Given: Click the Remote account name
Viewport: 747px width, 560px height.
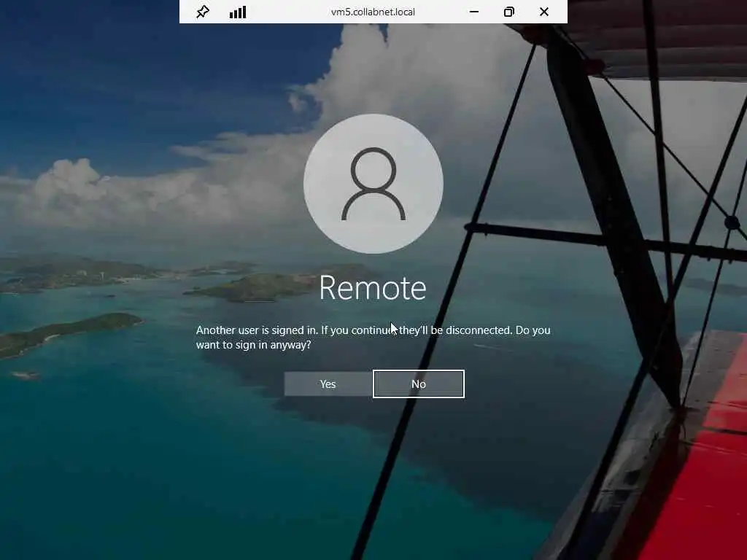Looking at the screenshot, I should 373,287.
